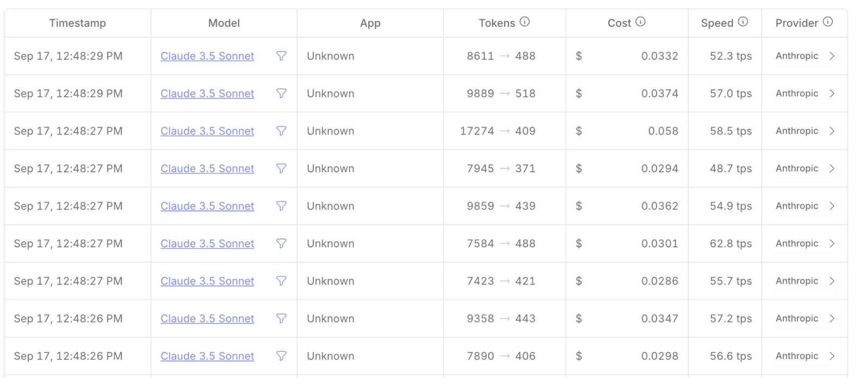Filter by model on the 8611 tokens row
This screenshot has height=378, width=868.
tap(281, 56)
